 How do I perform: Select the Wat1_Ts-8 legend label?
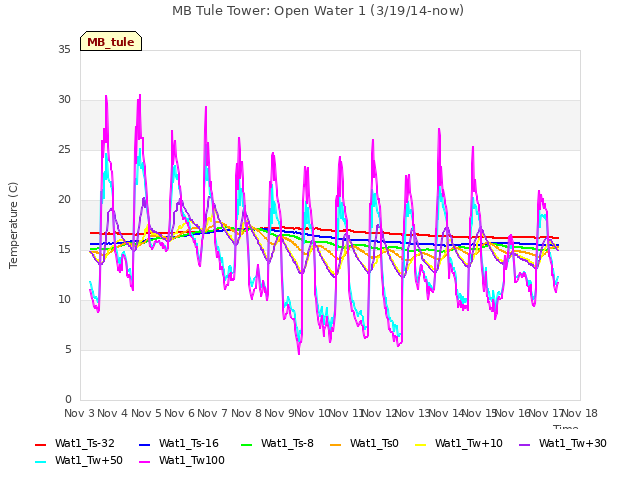(287, 444)
